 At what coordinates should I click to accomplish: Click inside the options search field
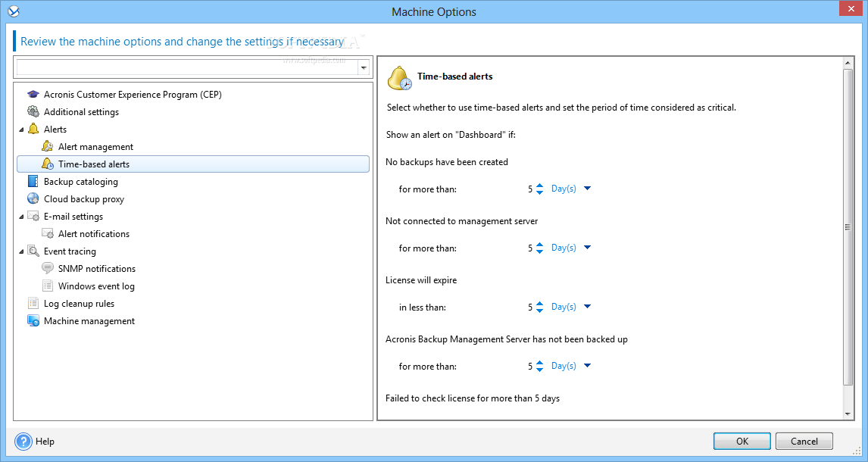tap(187, 68)
